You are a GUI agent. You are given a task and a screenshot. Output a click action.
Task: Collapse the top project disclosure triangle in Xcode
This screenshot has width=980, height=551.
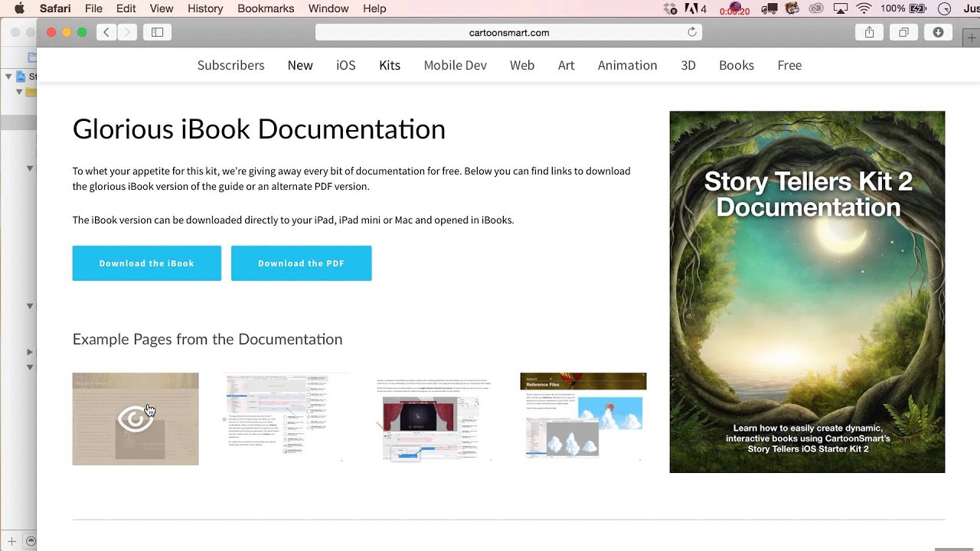pos(8,77)
